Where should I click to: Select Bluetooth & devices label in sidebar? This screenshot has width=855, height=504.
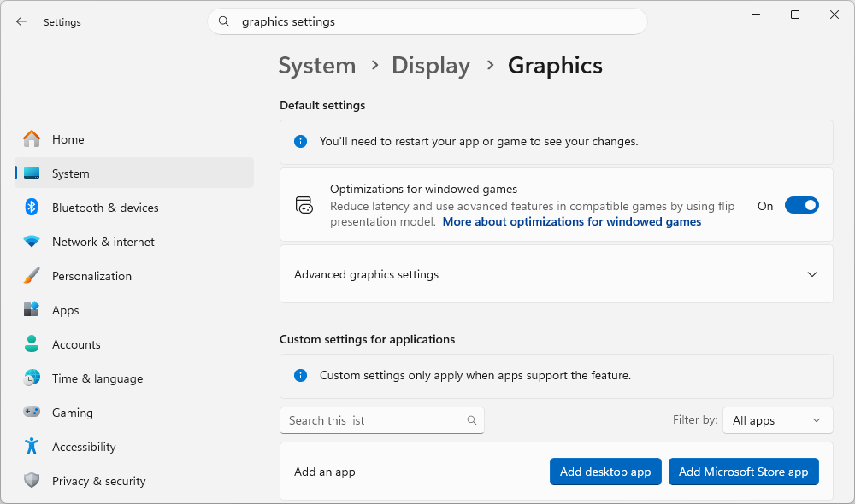(x=105, y=208)
